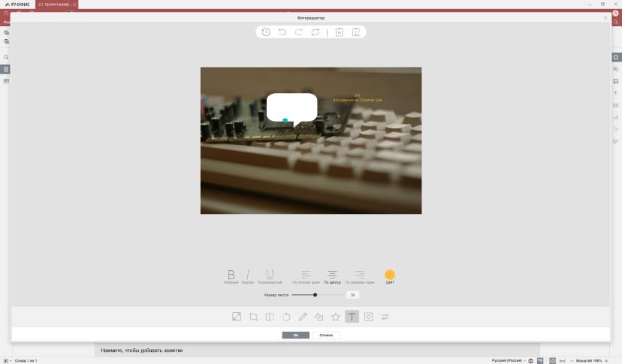Select the Flip tool
The height and width of the screenshot is (364, 622).
click(x=270, y=317)
